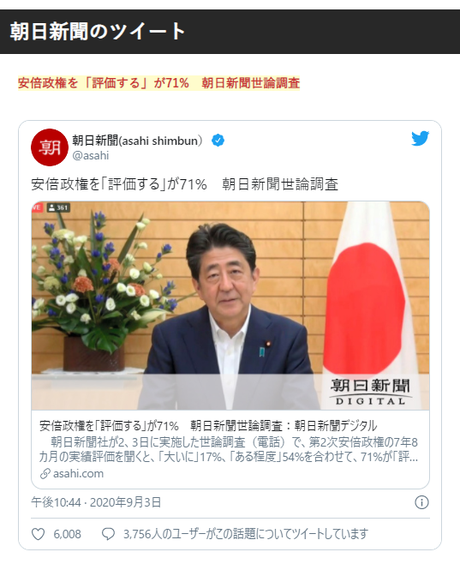The width and height of the screenshot is (460, 564).
Task: Open the article card title 朝日新聞デジタル
Action: (x=208, y=426)
